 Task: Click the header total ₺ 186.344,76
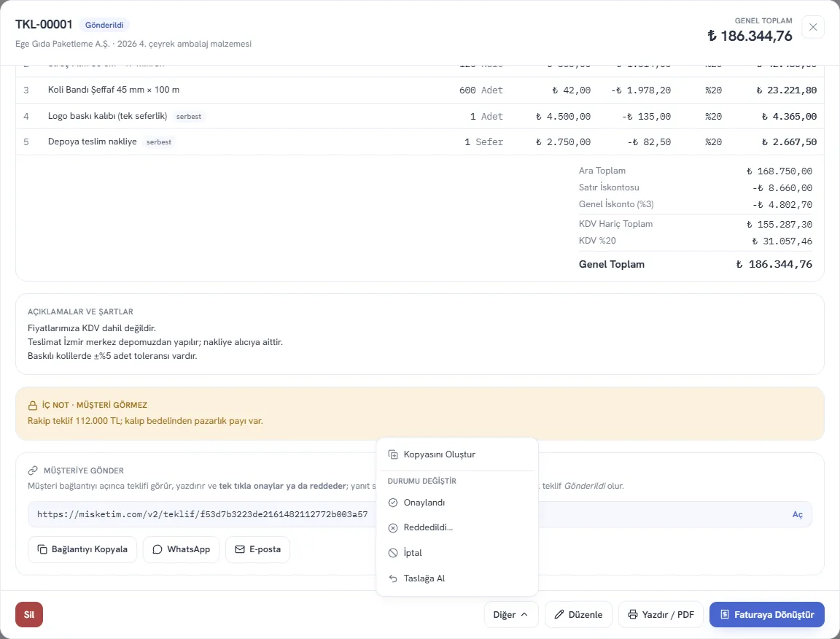[750, 36]
